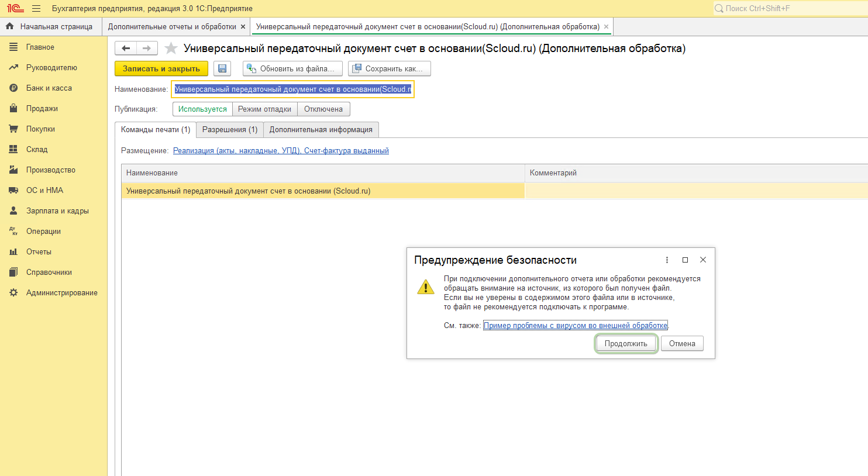Click Сохранить как button
Viewport: 868px width, 476px height.
click(x=390, y=68)
